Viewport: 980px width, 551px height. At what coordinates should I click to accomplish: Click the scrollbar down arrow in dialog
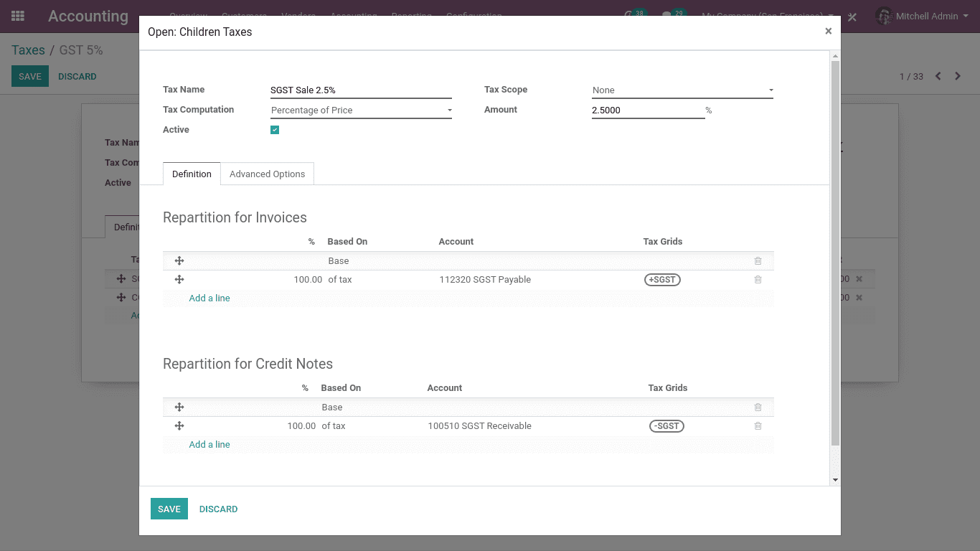coord(835,480)
